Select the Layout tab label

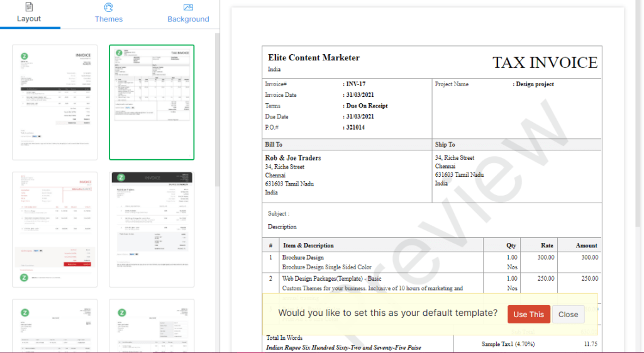pos(29,19)
